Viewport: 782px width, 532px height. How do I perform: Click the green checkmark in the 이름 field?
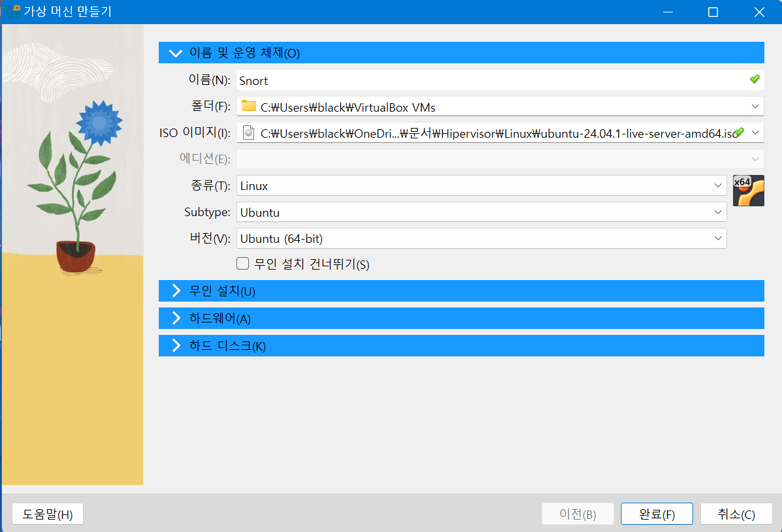click(x=755, y=79)
